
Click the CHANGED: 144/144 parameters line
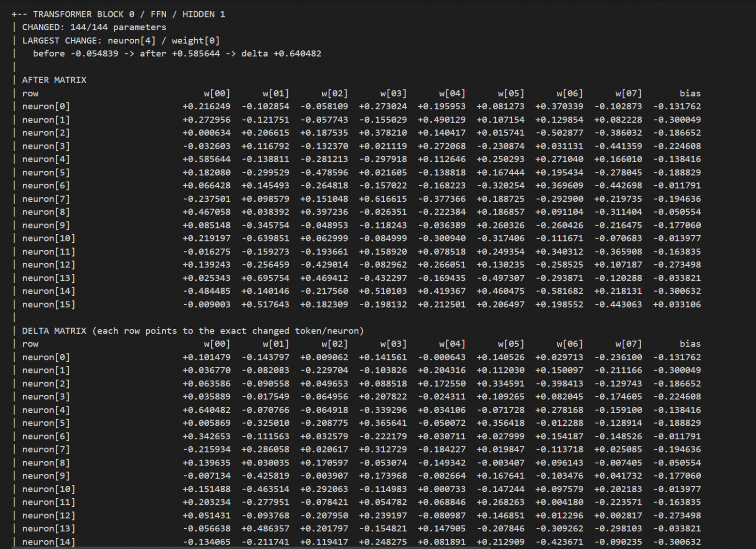pos(94,27)
